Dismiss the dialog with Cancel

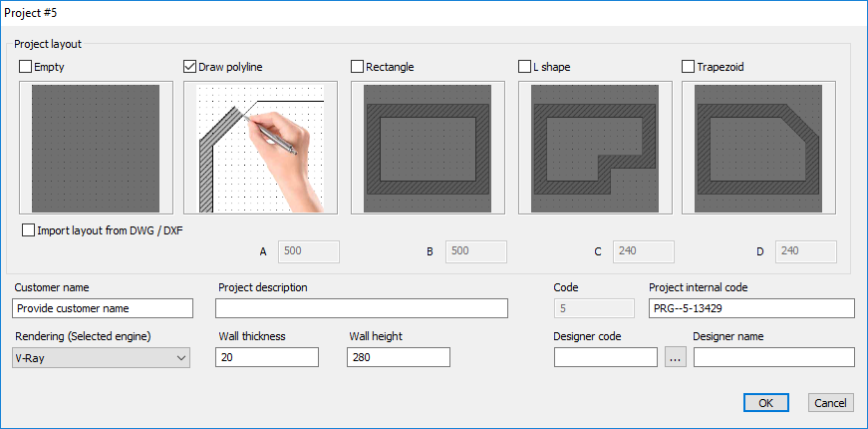[x=830, y=403]
